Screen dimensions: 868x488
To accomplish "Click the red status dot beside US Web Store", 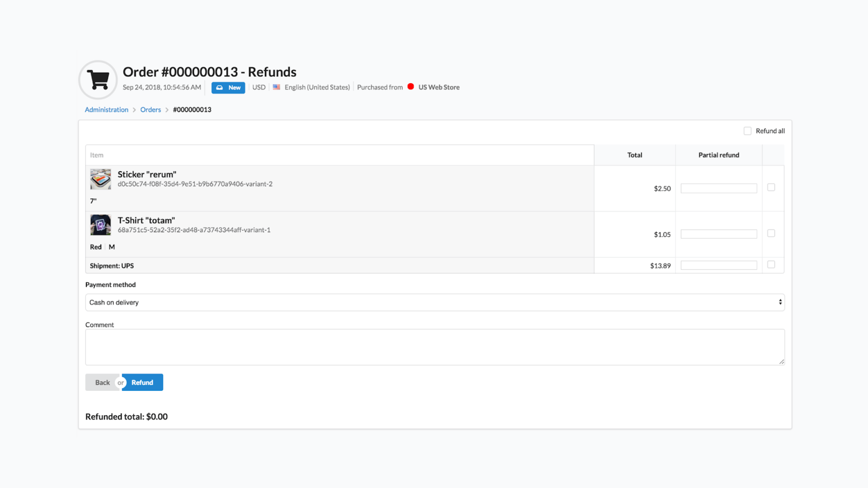I will pyautogui.click(x=411, y=87).
